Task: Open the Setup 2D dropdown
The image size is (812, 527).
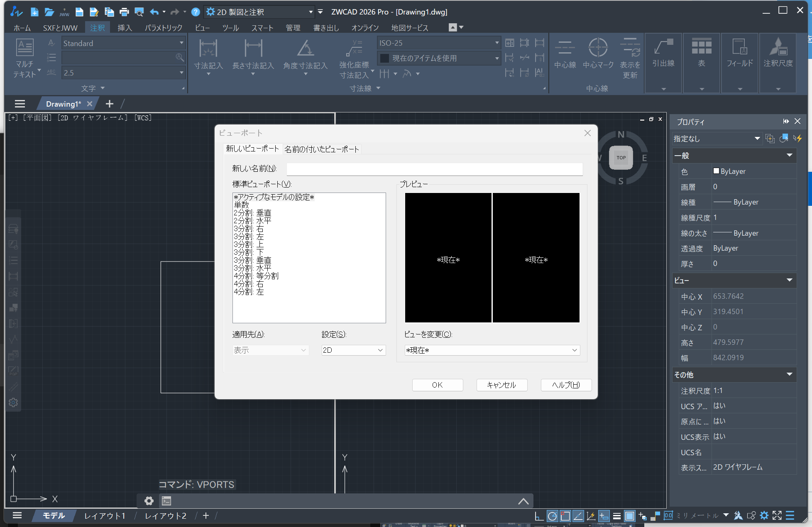Action: 353,350
